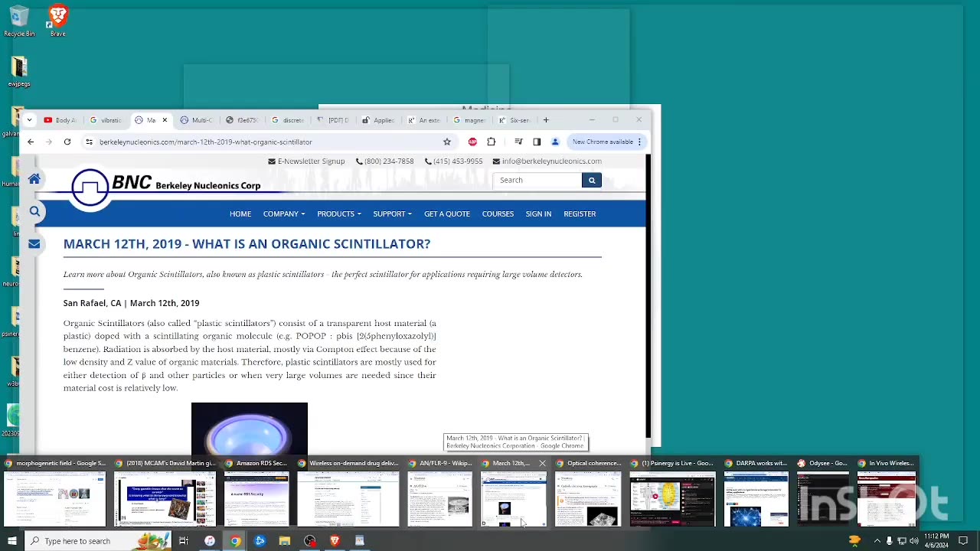Open the tab search dropdown arrow in Chrome

pyautogui.click(x=29, y=120)
